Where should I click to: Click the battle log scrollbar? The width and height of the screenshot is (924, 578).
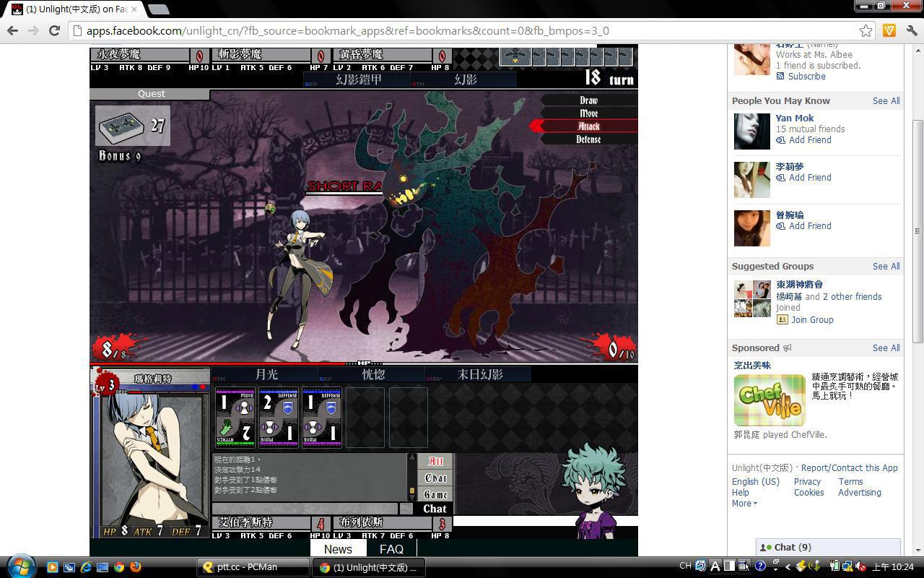pos(412,477)
